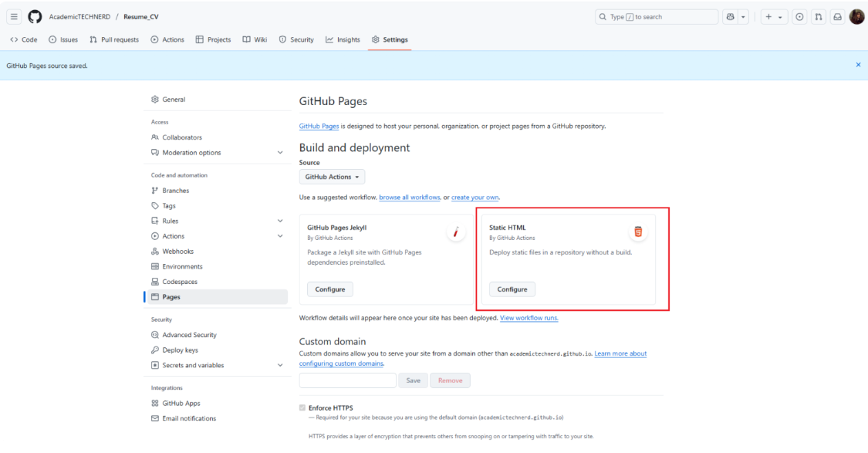Click the Deploy keys key icon
This screenshot has width=868, height=453.
155,350
